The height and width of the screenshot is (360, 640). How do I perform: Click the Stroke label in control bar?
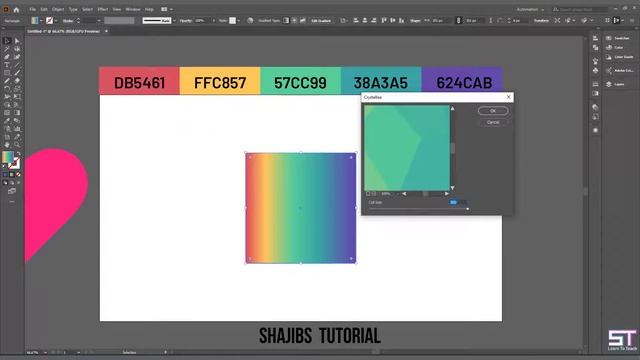[68, 20]
